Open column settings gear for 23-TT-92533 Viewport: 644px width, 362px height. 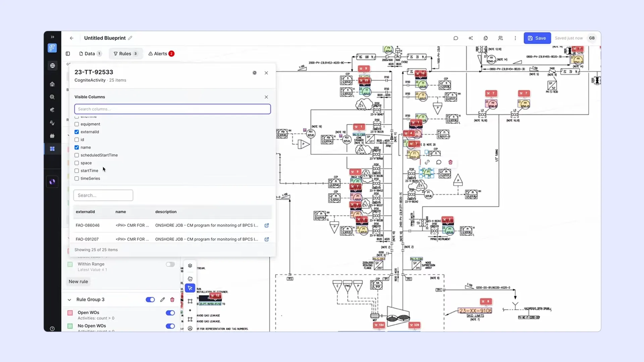[x=255, y=73]
